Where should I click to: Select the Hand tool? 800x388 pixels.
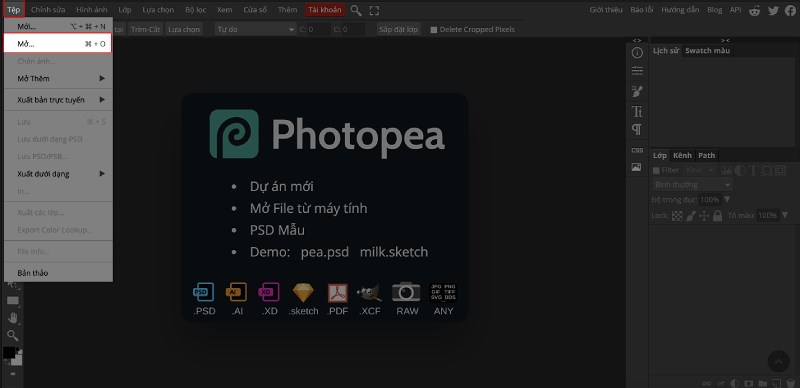[13, 318]
